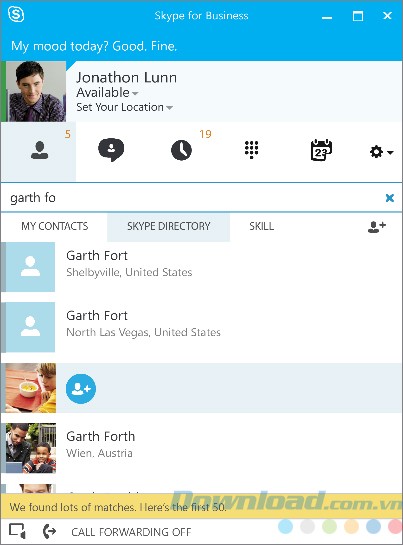
Task: Maximize the Skype for Business window
Action: [358, 16]
